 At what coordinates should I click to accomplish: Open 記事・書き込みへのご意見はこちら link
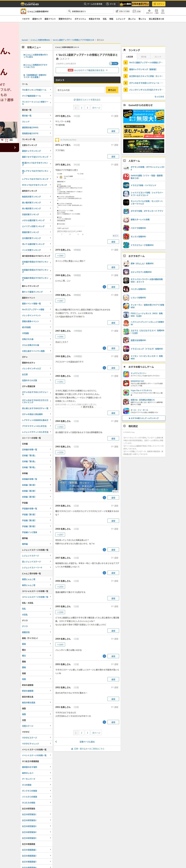pos(87,749)
